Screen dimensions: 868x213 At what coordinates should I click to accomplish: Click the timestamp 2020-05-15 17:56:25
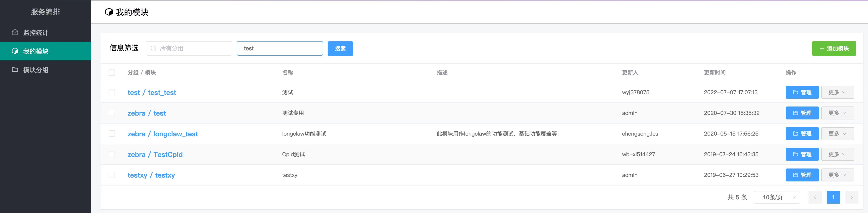(x=731, y=134)
